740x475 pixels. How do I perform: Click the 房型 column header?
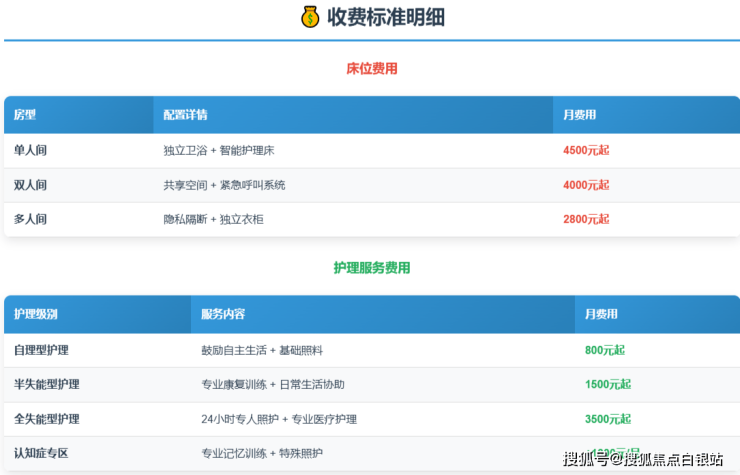click(x=25, y=115)
